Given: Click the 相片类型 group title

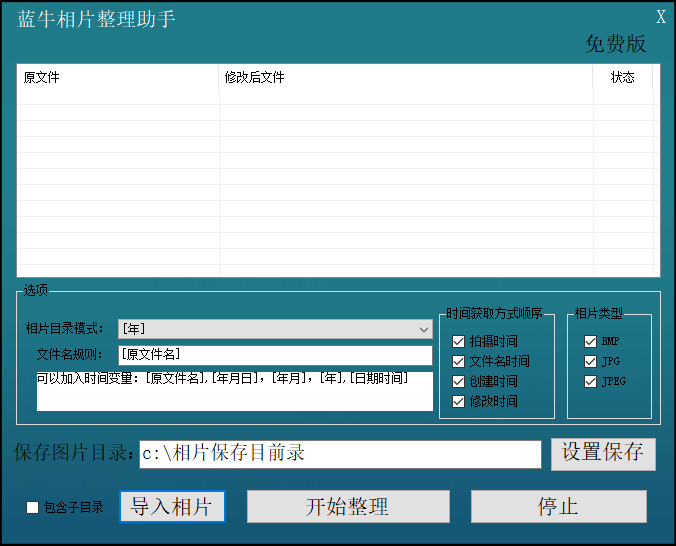Looking at the screenshot, I should tap(598, 314).
